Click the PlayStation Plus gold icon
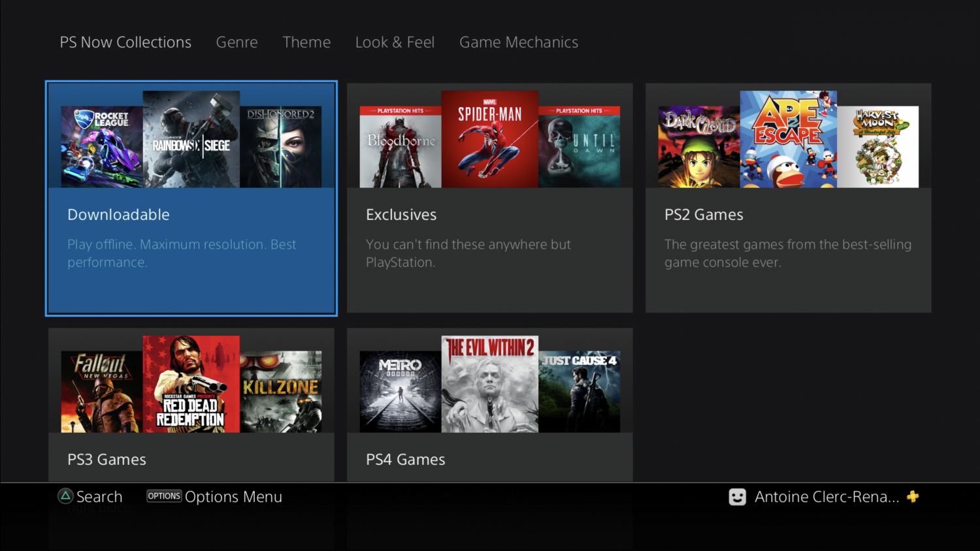Viewport: 980px width, 551px height. coord(913,497)
